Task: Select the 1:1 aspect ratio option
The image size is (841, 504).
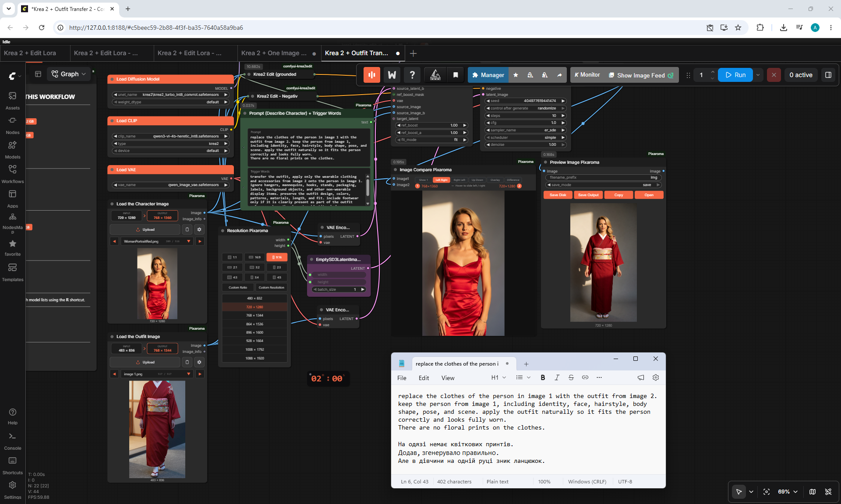Action: point(233,257)
